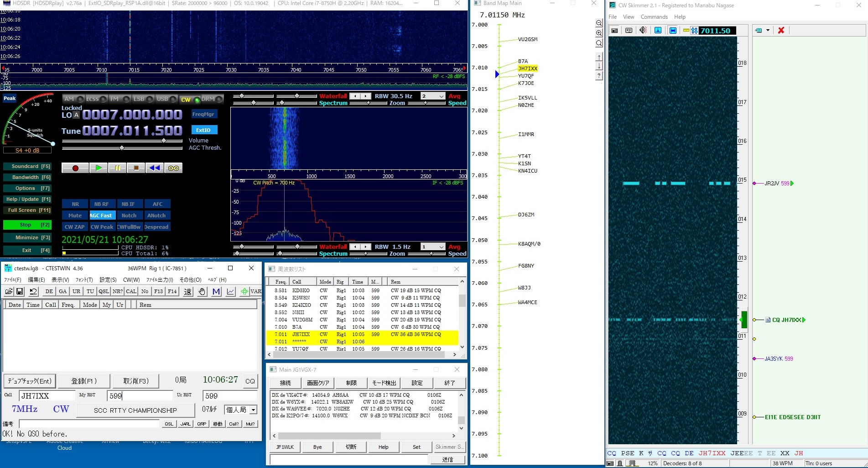This screenshot has width=868, height=468.
Task: Click the yellow ruler icon in CW Skimmer toolbar
Action: click(x=686, y=31)
